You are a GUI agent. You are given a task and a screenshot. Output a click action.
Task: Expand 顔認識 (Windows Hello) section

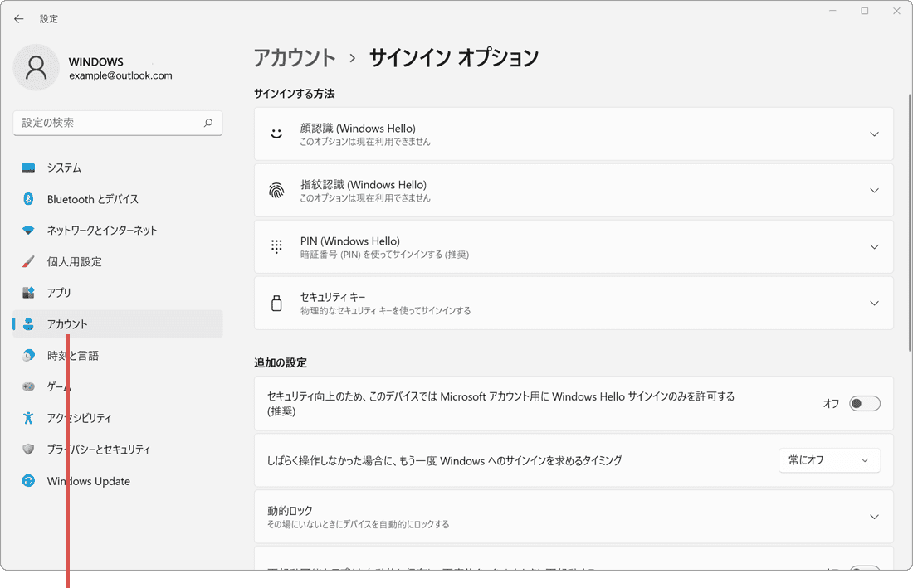point(874,134)
